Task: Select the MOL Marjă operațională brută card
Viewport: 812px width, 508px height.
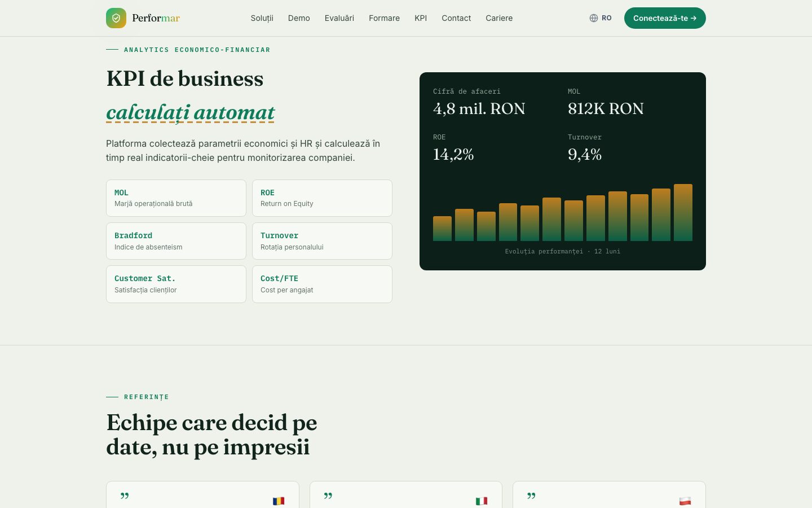Action: 176,198
